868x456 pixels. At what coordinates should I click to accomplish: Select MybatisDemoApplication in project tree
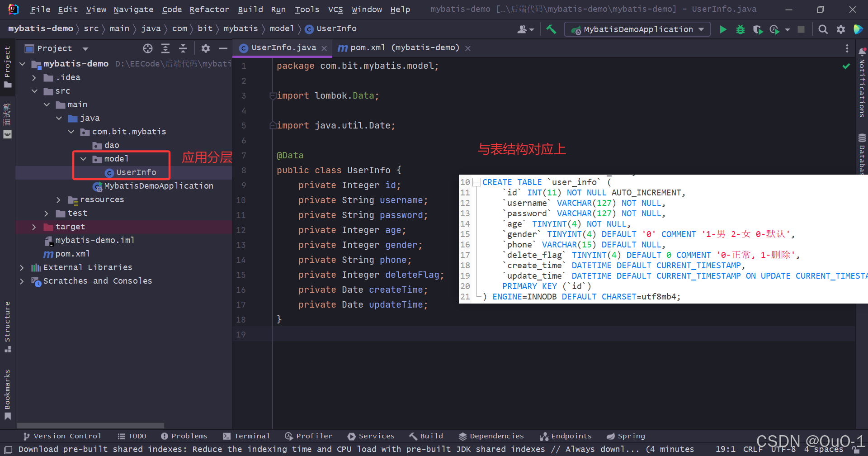tap(153, 186)
